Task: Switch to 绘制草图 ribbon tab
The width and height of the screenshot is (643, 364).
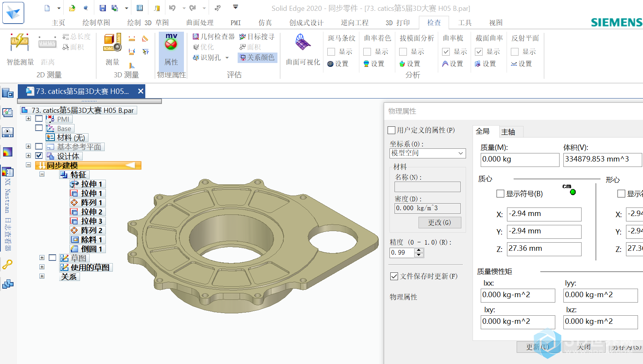Action: tap(96, 23)
